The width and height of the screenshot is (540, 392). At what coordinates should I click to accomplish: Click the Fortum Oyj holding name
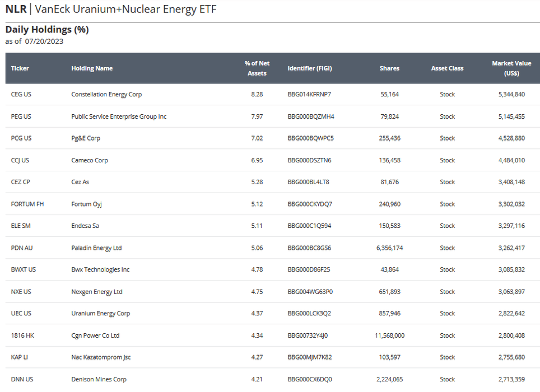pyautogui.click(x=86, y=204)
